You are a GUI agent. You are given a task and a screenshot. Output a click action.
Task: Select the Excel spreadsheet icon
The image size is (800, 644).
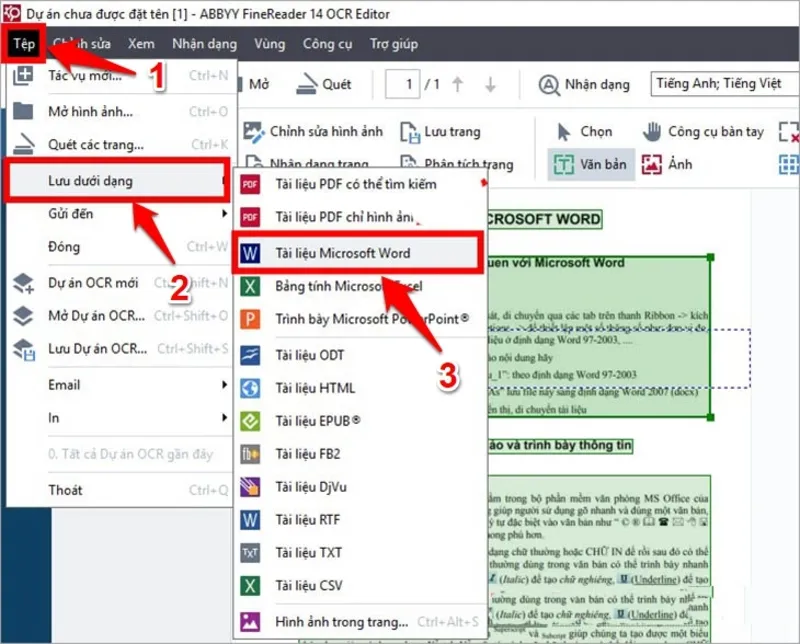coord(250,286)
